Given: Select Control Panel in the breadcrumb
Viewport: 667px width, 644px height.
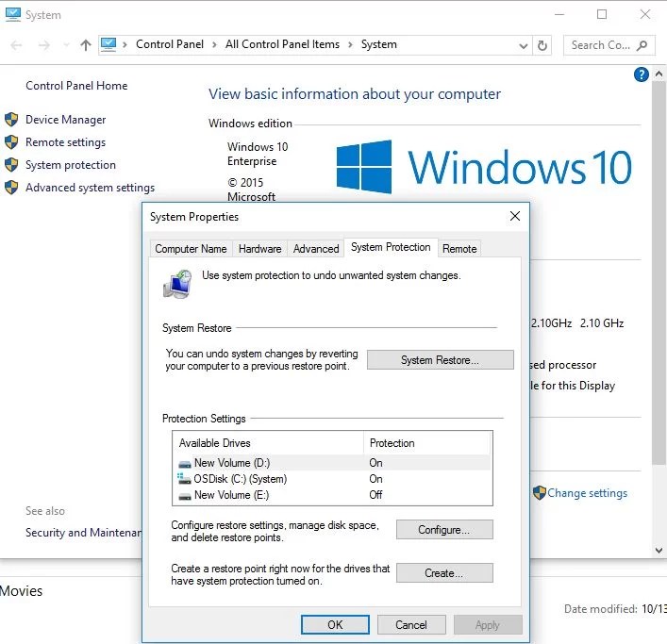Looking at the screenshot, I should coord(170,44).
